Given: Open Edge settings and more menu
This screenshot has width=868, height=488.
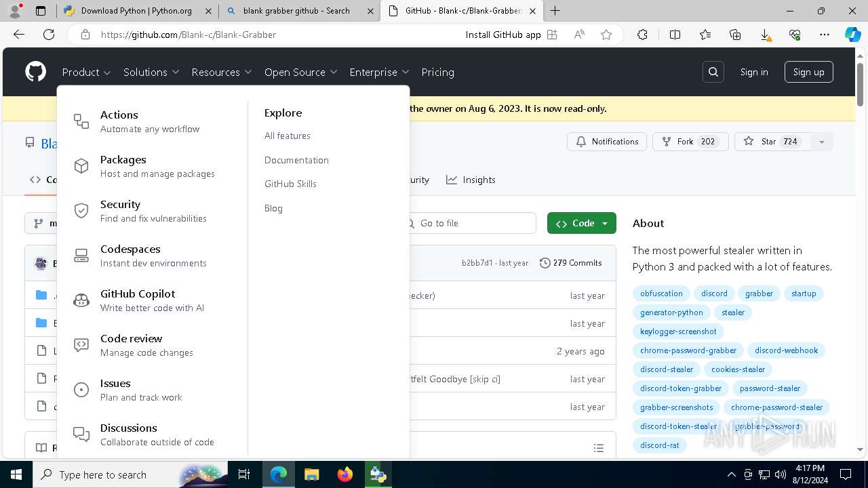Looking at the screenshot, I should click(x=825, y=35).
